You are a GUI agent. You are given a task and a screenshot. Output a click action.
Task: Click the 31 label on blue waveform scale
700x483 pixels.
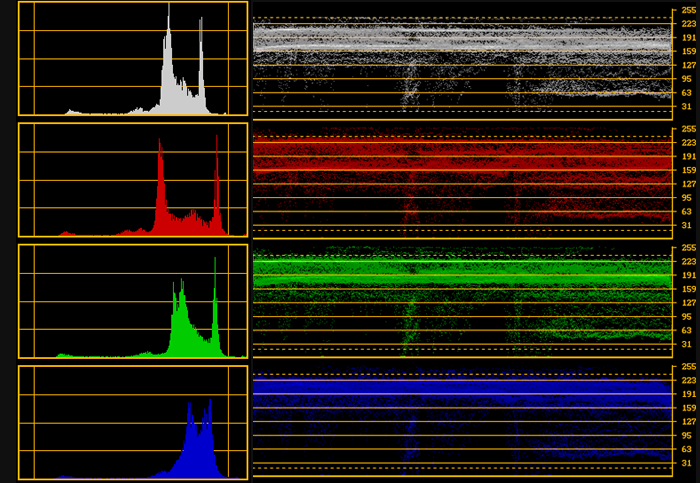click(x=687, y=463)
